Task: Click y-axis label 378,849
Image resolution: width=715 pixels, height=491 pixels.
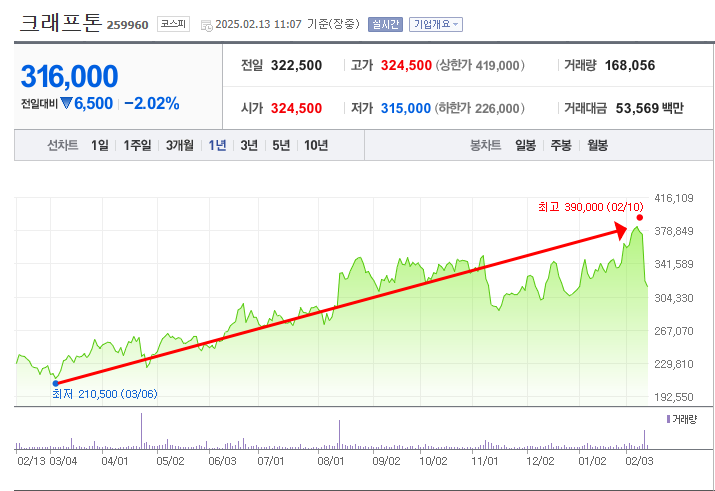Action: (674, 231)
